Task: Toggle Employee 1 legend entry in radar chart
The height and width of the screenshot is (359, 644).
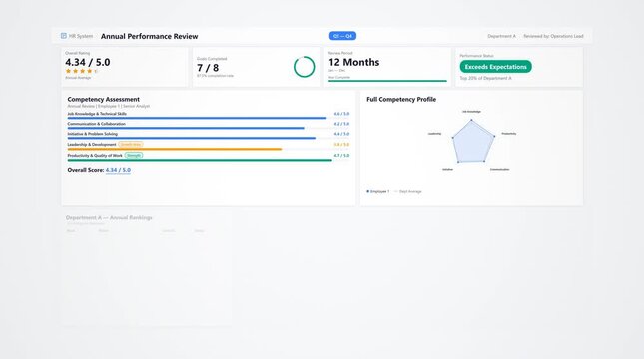Action: [x=377, y=191]
